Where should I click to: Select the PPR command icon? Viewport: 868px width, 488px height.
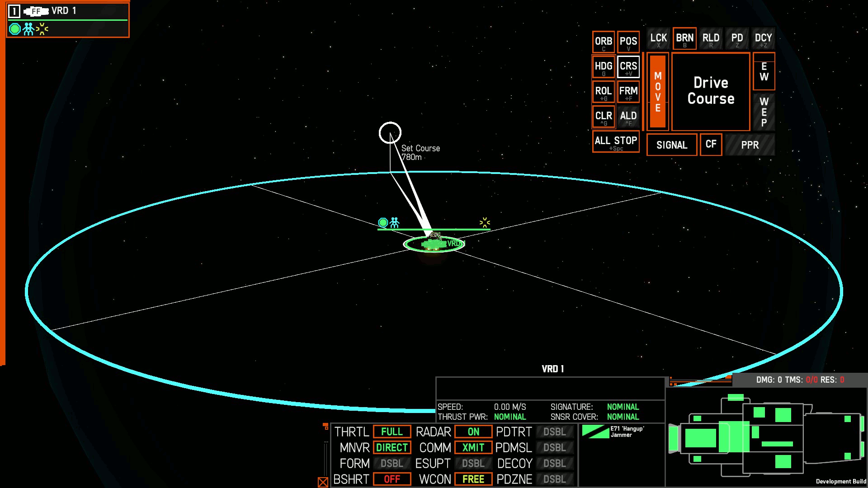750,145
